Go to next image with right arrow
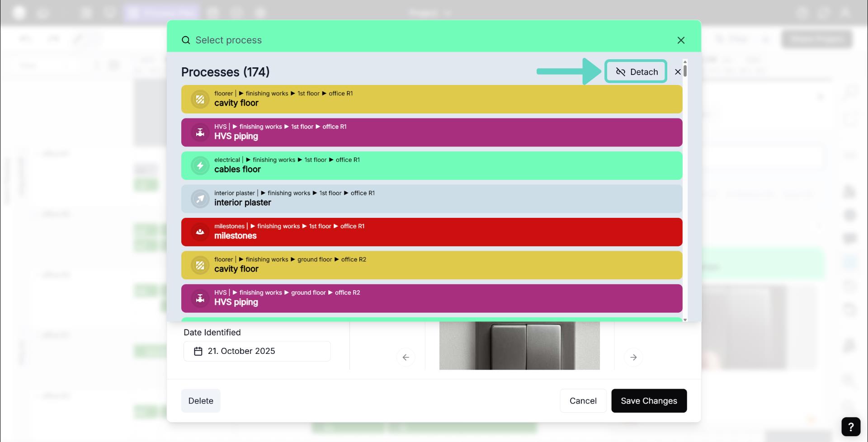Image resolution: width=868 pixels, height=442 pixels. [x=633, y=357]
